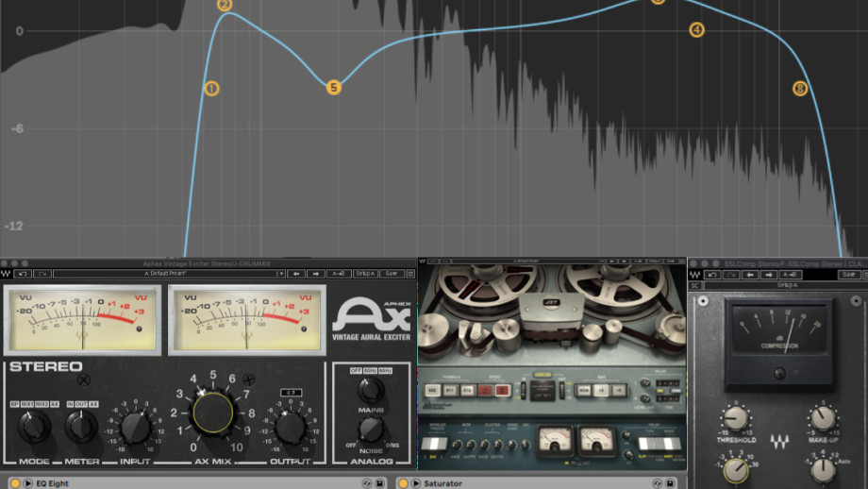This screenshot has width=868, height=489.
Task: Click the SSLComp compression gain reduction meter
Action: [779, 330]
